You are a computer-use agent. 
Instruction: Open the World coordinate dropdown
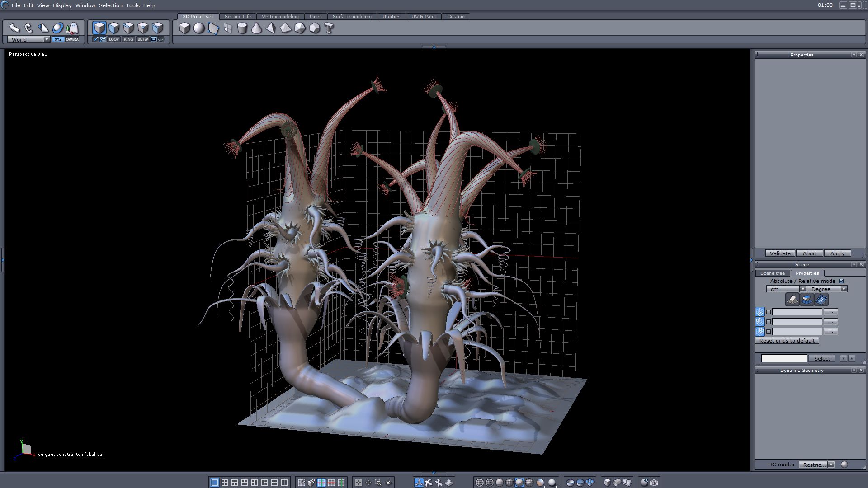pyautogui.click(x=47, y=39)
